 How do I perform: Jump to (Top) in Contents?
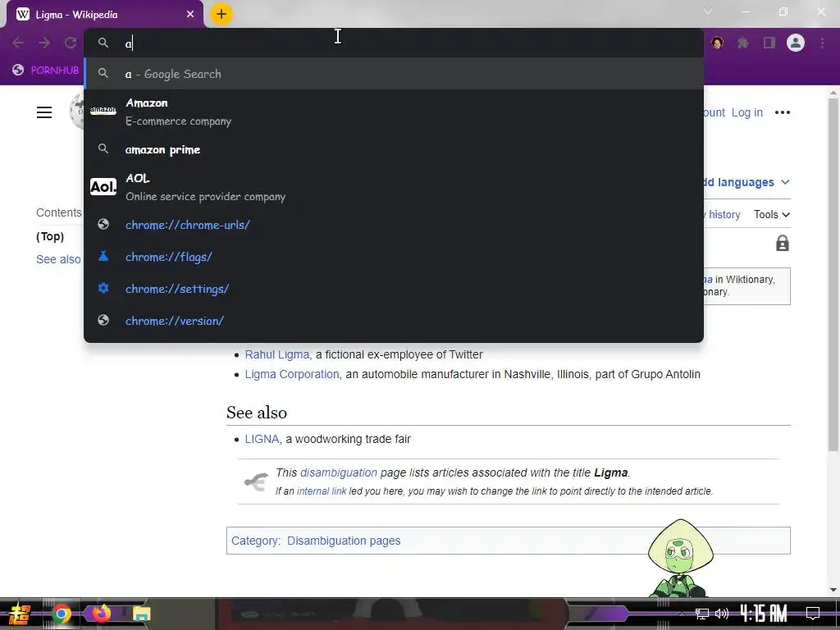50,236
